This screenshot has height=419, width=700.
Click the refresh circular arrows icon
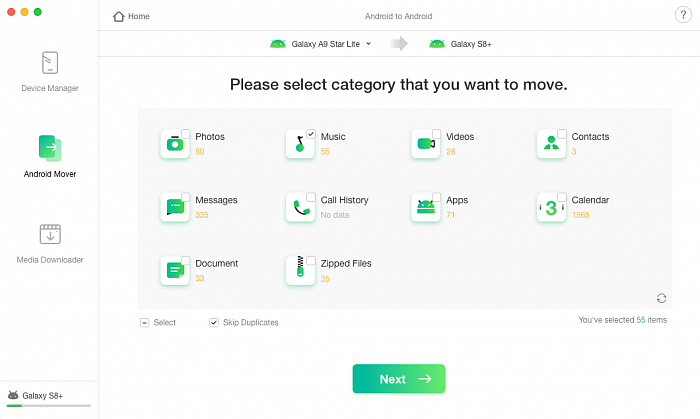[x=662, y=298]
